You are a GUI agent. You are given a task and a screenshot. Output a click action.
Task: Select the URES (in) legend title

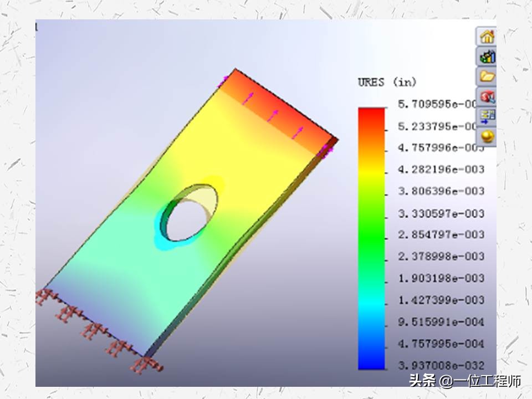[388, 81]
